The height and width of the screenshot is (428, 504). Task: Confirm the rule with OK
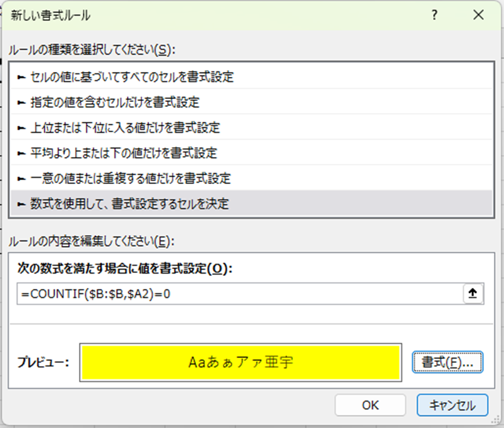370,405
